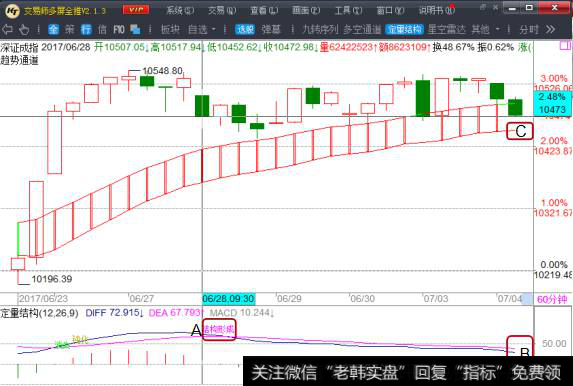Click the 自选 watchlist button
This screenshot has height=386, width=573.
coord(198,29)
